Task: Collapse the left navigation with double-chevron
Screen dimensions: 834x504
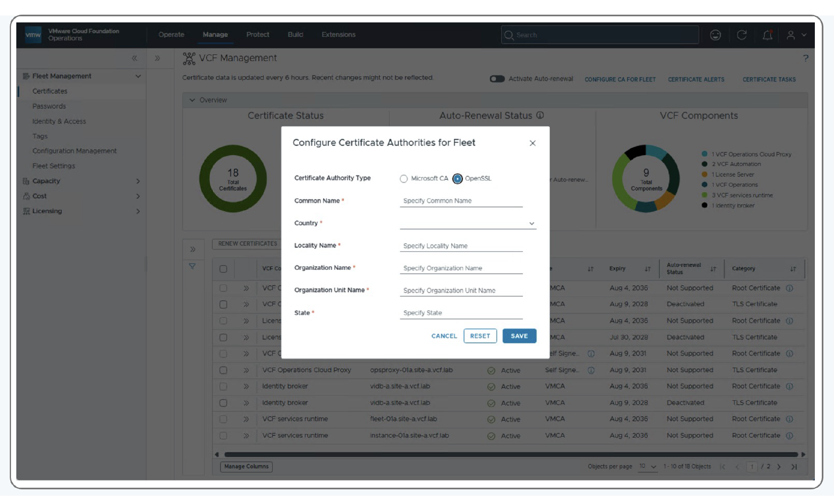Action: tap(135, 58)
